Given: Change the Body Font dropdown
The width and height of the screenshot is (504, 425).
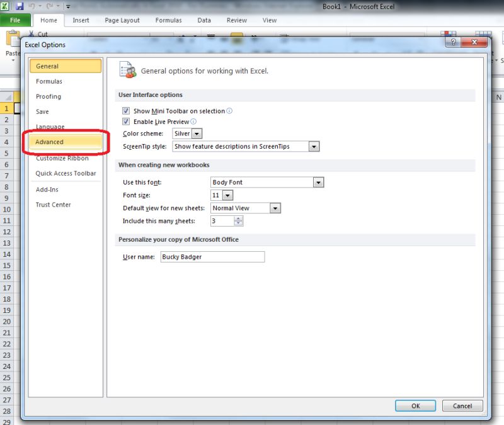Looking at the screenshot, I should tap(317, 182).
